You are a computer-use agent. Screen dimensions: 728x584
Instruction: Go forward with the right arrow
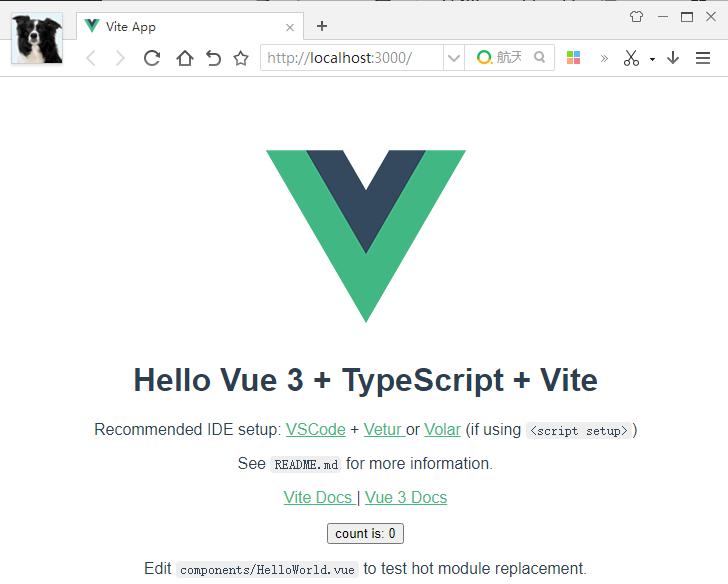[x=120, y=58]
